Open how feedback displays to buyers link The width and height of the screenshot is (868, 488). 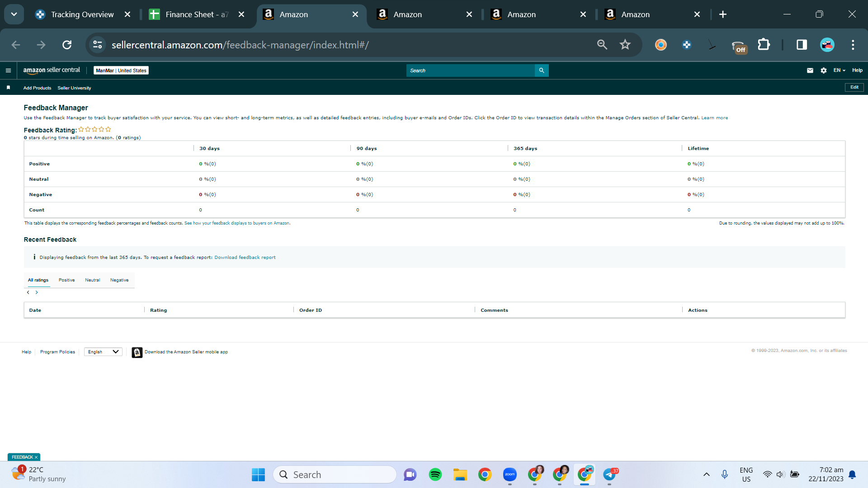click(237, 223)
